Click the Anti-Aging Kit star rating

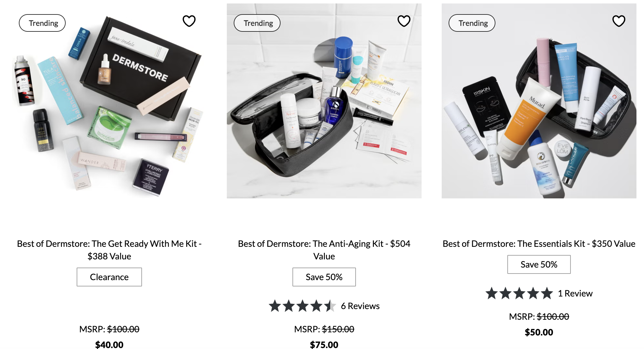303,306
